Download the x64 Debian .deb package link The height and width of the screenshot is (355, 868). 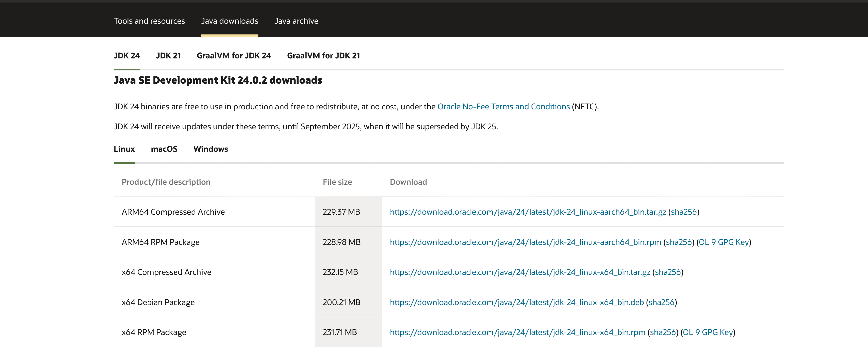517,302
